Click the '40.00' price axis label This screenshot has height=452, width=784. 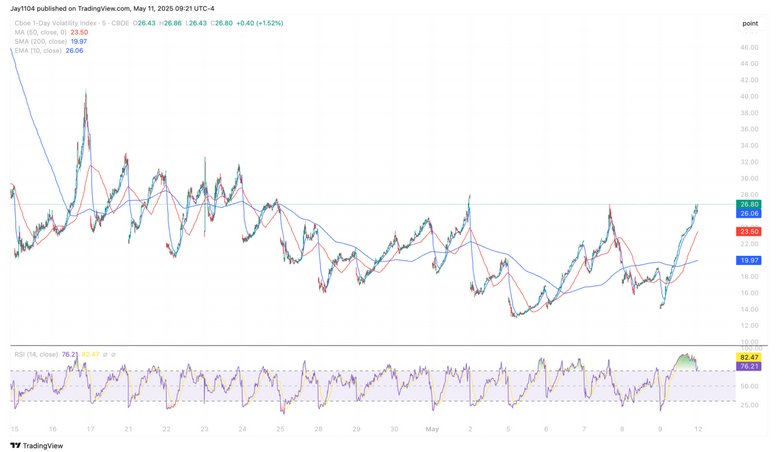[x=749, y=96]
